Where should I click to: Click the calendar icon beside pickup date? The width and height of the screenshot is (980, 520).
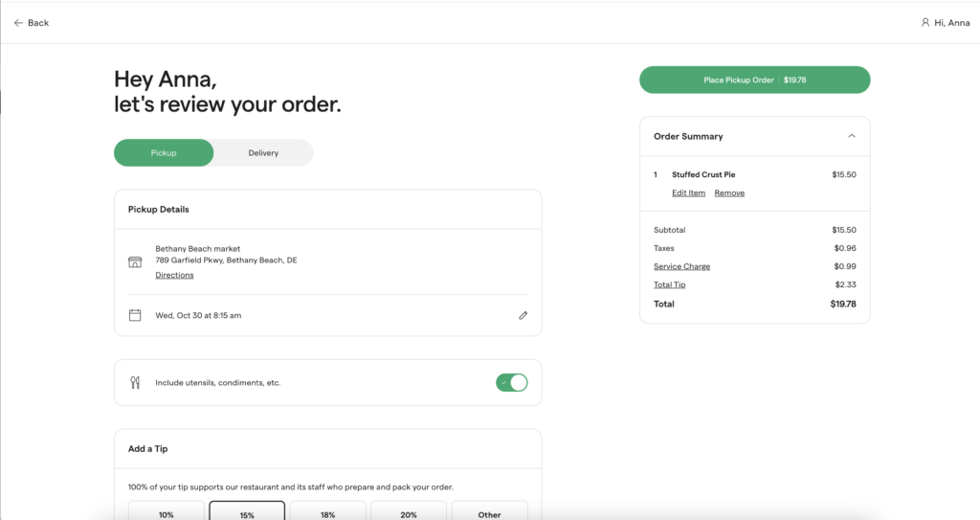pyautogui.click(x=135, y=315)
